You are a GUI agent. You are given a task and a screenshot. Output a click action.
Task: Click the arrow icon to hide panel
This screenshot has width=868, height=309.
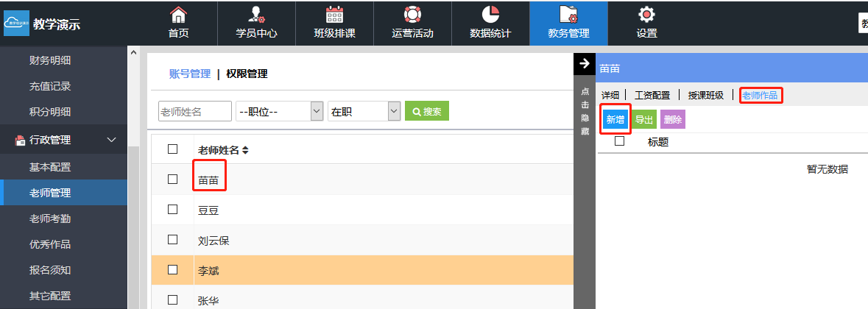point(585,64)
